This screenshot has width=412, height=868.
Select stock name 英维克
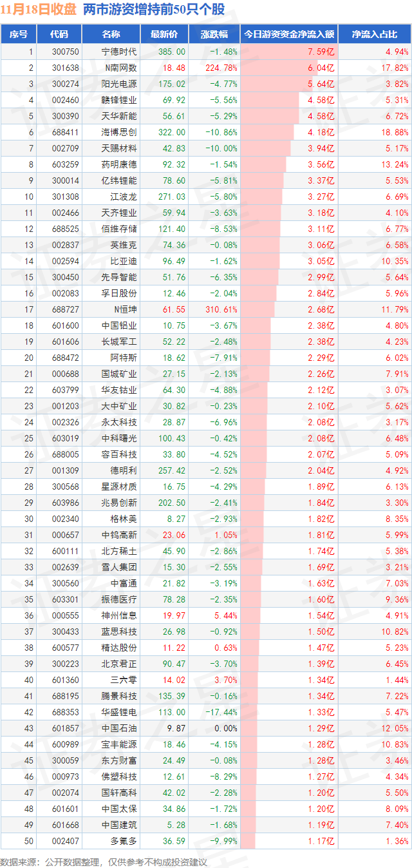(124, 245)
